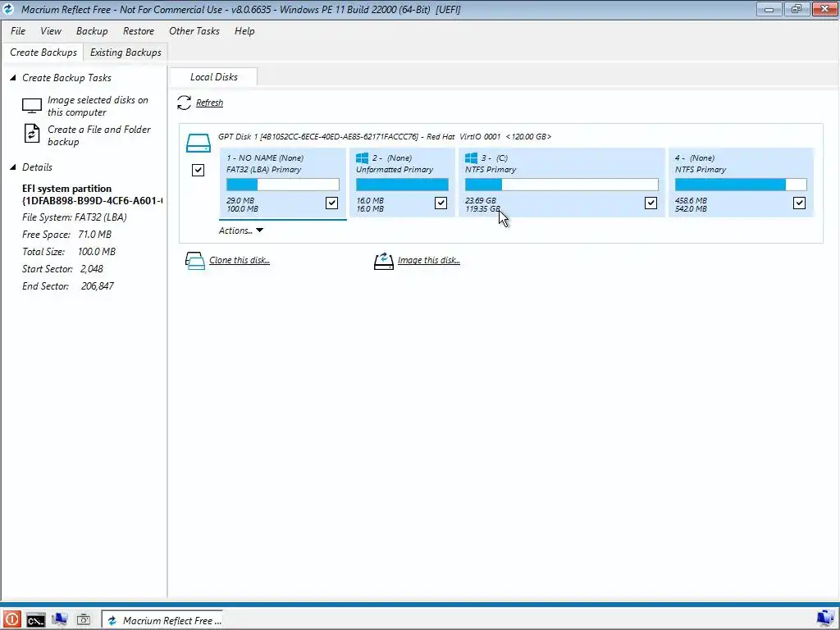Image resolution: width=840 pixels, height=630 pixels.
Task: Click the Macrium Reflect Free taskbar button
Action: pos(162,620)
